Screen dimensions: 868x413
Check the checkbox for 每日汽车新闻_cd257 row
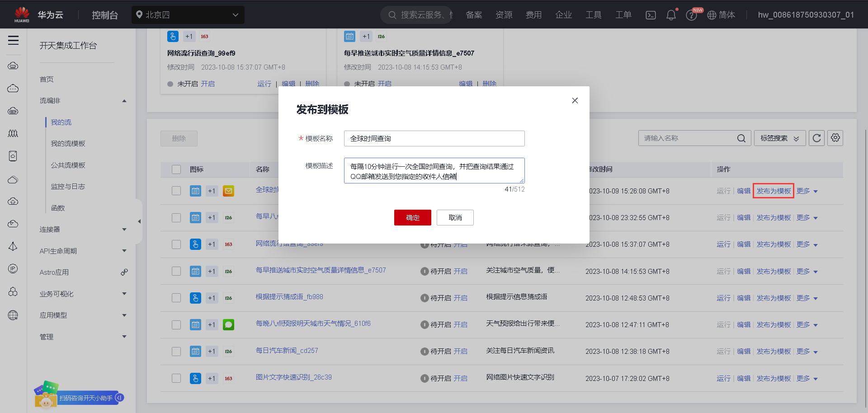coord(176,351)
